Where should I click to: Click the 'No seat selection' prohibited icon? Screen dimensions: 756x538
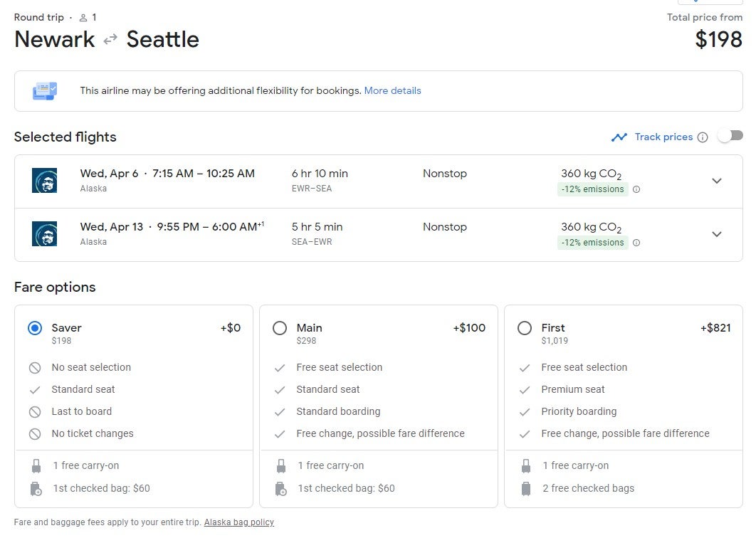[35, 368]
